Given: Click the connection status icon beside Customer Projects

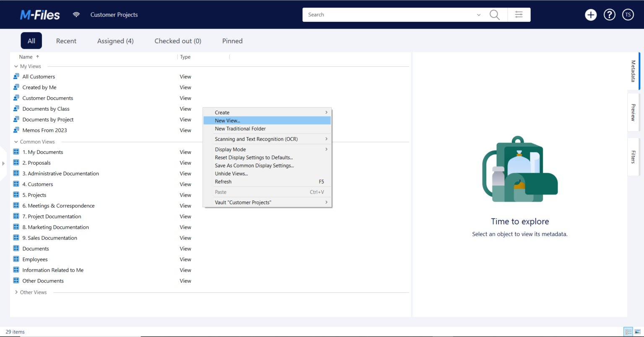Looking at the screenshot, I should (x=76, y=14).
